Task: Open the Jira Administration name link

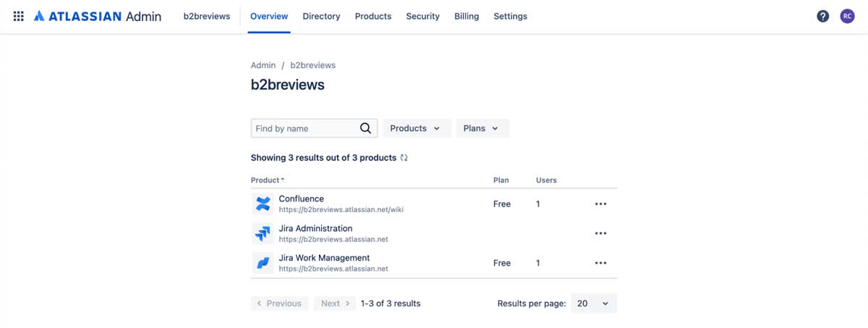Action: tap(316, 228)
